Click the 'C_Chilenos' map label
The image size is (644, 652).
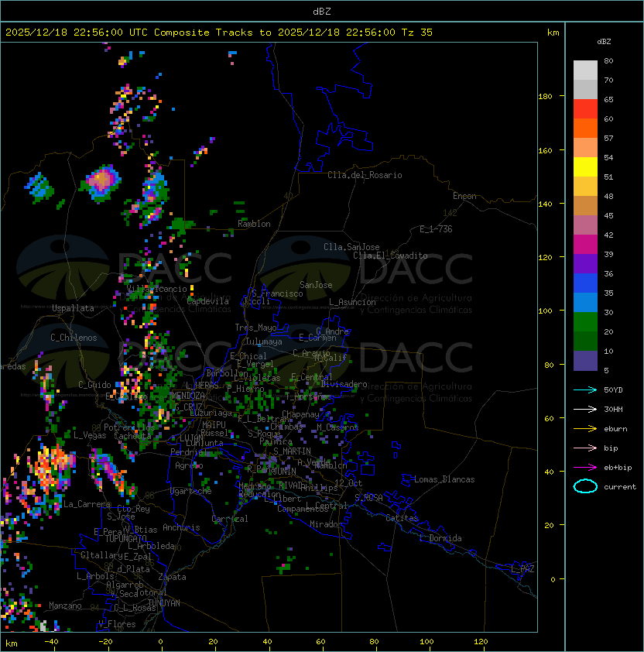pyautogui.click(x=74, y=338)
